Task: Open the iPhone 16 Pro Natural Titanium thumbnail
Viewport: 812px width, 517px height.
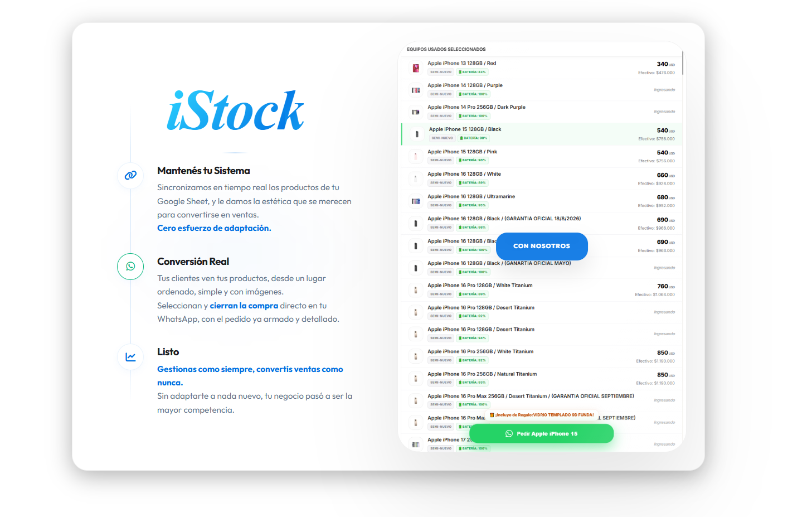Action: tap(416, 379)
